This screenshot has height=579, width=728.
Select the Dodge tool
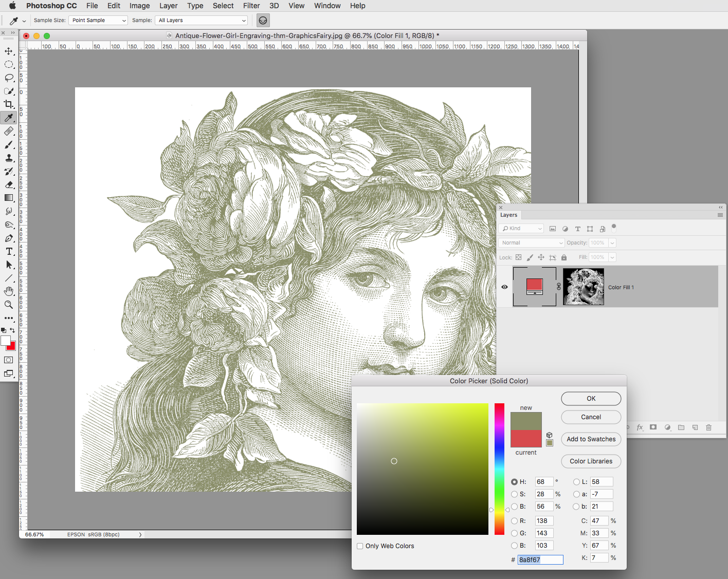tap(9, 225)
